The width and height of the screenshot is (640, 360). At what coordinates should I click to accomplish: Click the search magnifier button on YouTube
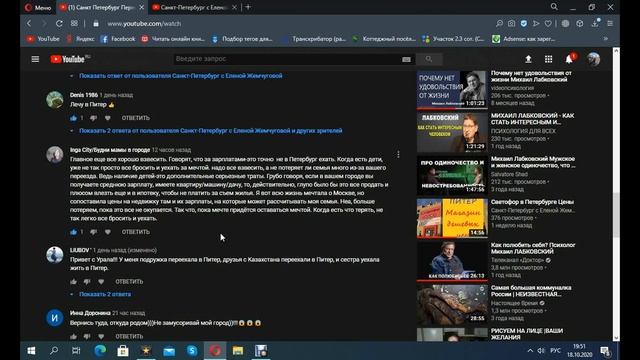(x=429, y=59)
